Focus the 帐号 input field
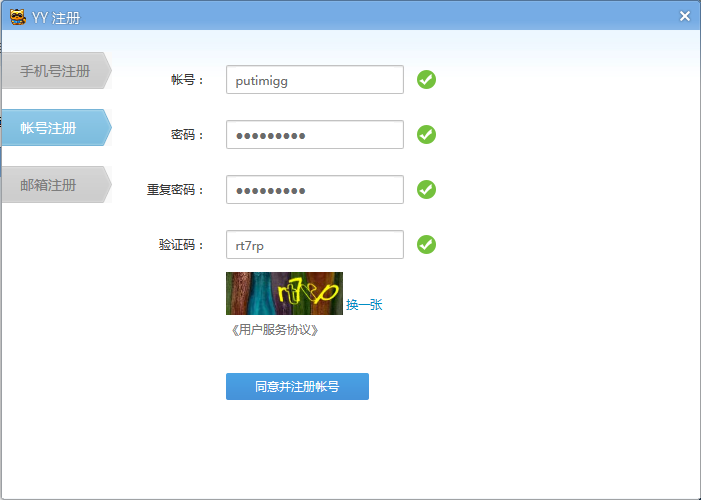This screenshot has width=701, height=500. pos(315,80)
